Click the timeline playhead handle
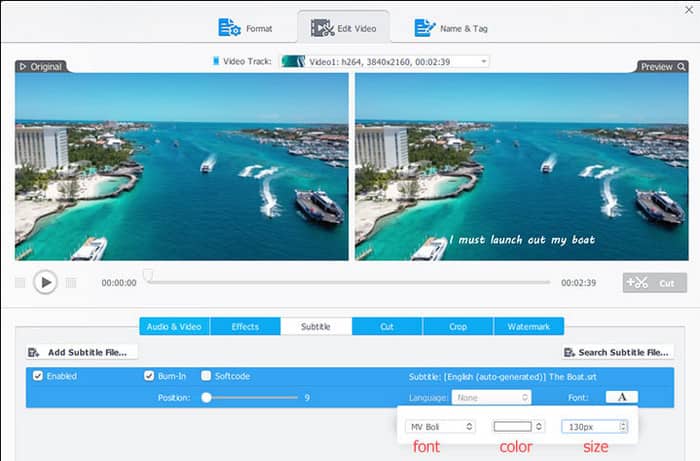The image size is (700, 461). coord(148,274)
